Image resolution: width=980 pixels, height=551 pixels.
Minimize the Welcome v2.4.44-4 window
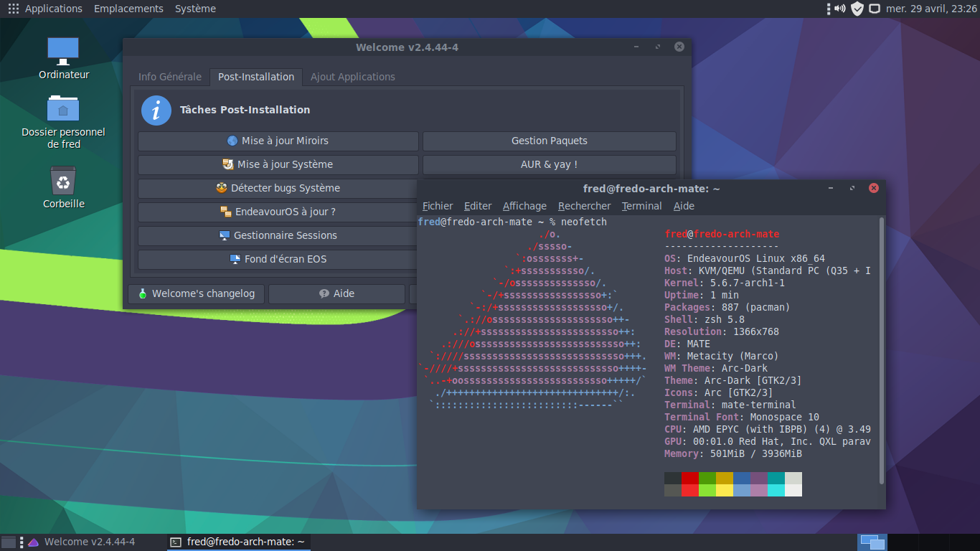[636, 47]
